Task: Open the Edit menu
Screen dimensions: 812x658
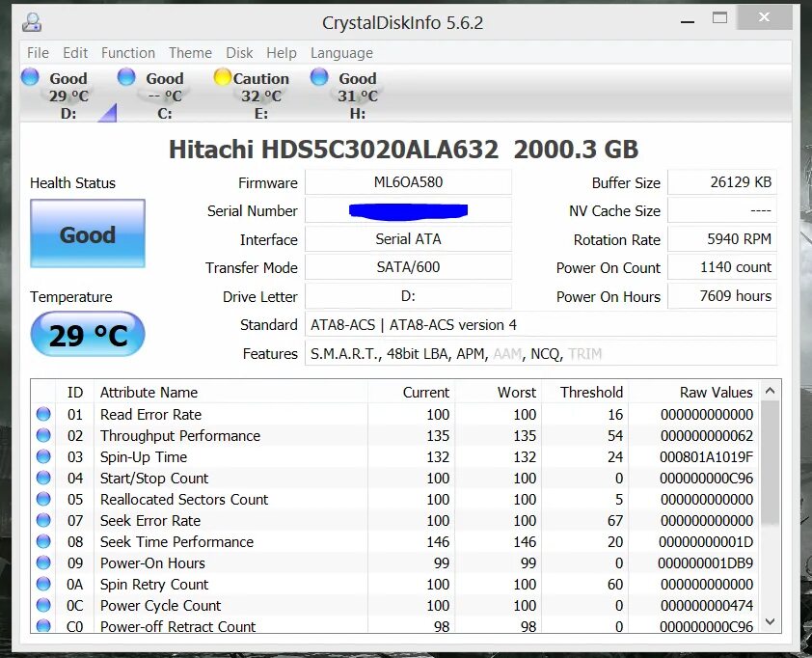Action: pos(75,53)
